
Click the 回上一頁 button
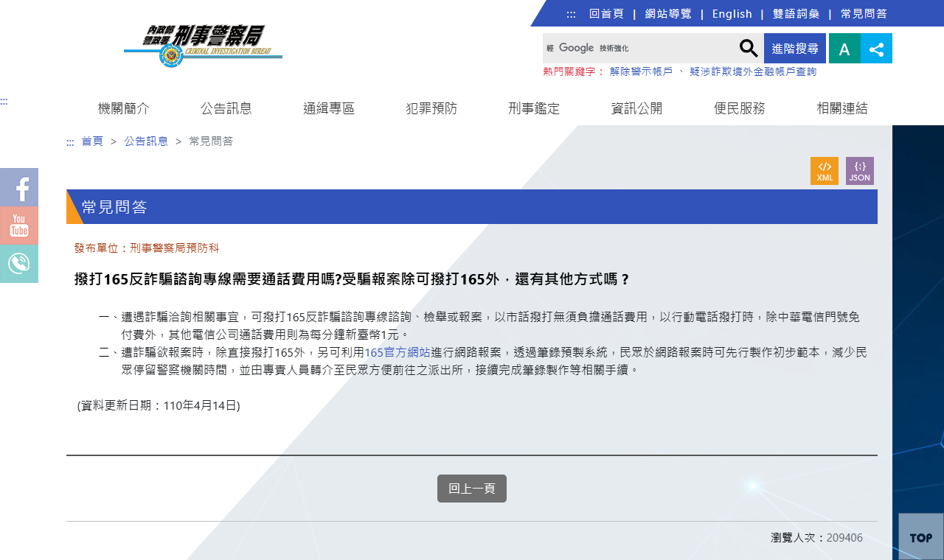[472, 489]
